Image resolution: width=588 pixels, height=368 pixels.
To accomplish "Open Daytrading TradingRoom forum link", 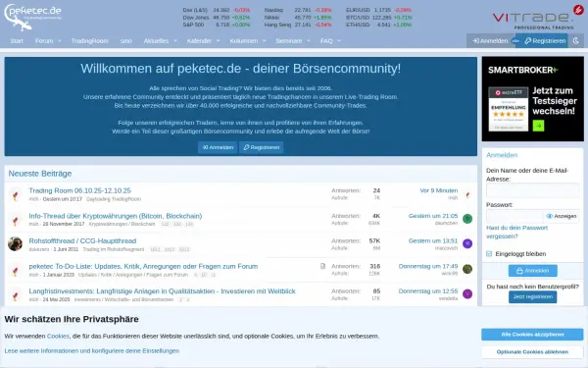I will tap(114, 199).
